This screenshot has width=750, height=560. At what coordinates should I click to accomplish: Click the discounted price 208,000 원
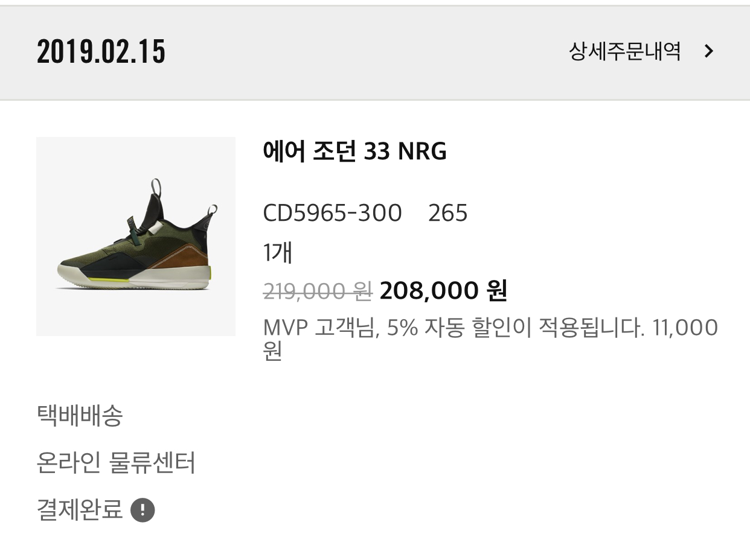tap(443, 291)
